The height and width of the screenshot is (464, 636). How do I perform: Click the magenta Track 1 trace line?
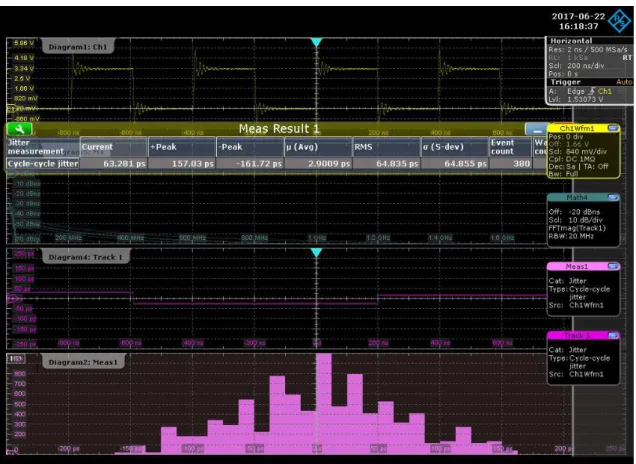tap(256, 303)
